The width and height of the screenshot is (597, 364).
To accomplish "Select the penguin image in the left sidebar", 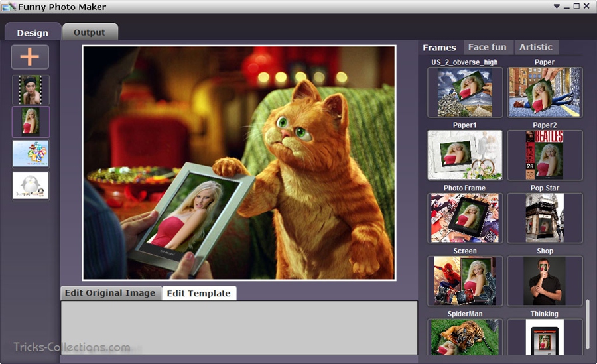I will (x=31, y=186).
